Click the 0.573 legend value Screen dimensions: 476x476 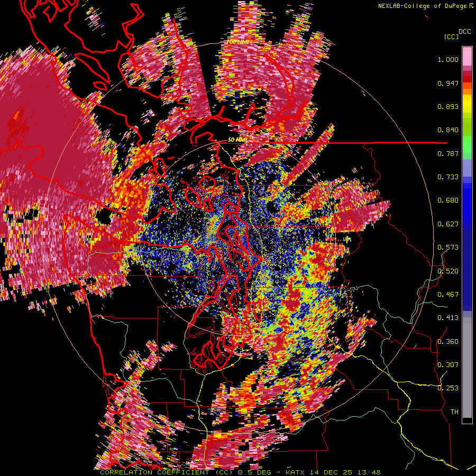tap(448, 248)
